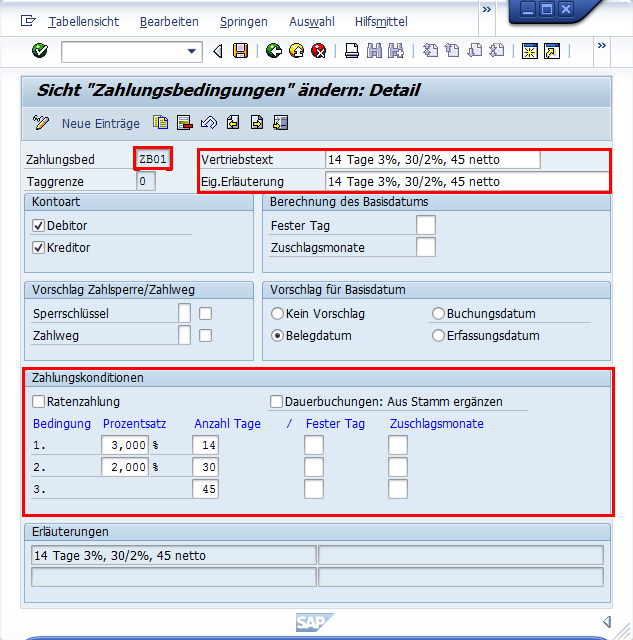
Task: Click the first Erläuterungen text line
Action: (x=174, y=556)
